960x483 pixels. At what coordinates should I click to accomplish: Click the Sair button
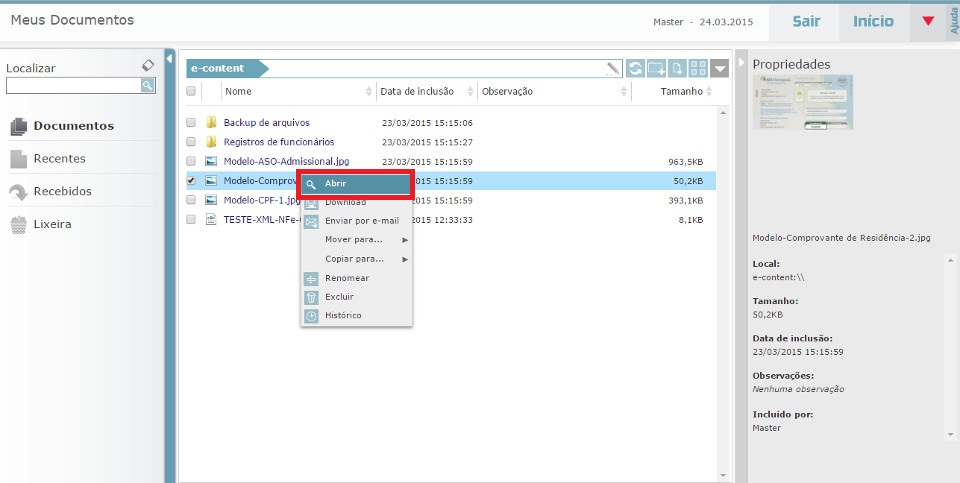(806, 21)
